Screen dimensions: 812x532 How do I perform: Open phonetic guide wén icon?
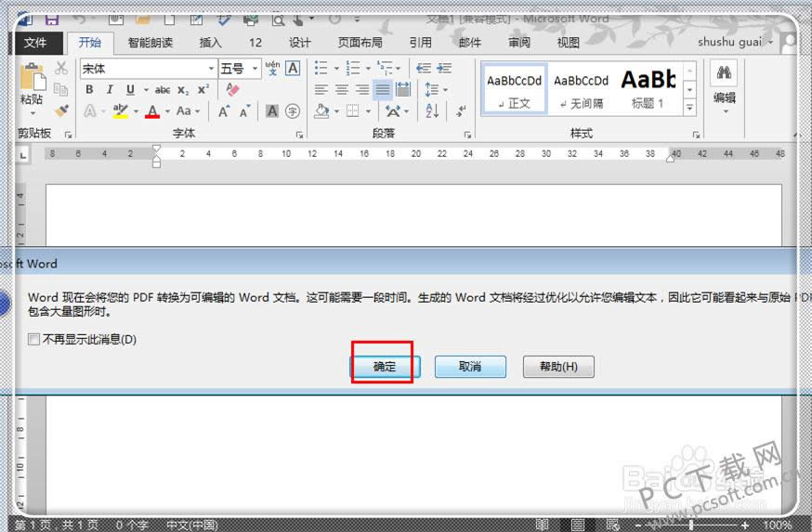[272, 68]
